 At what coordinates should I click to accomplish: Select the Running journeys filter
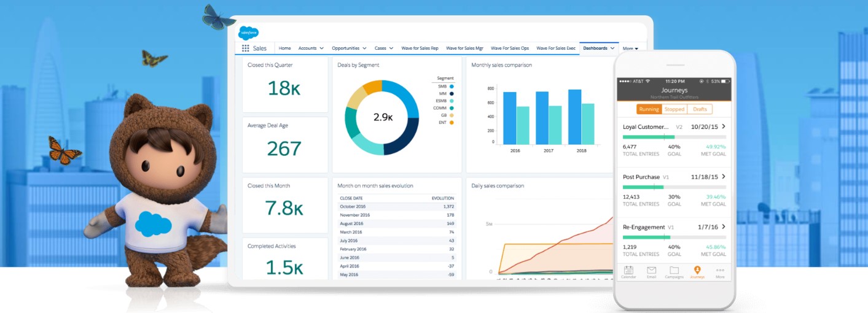click(649, 109)
